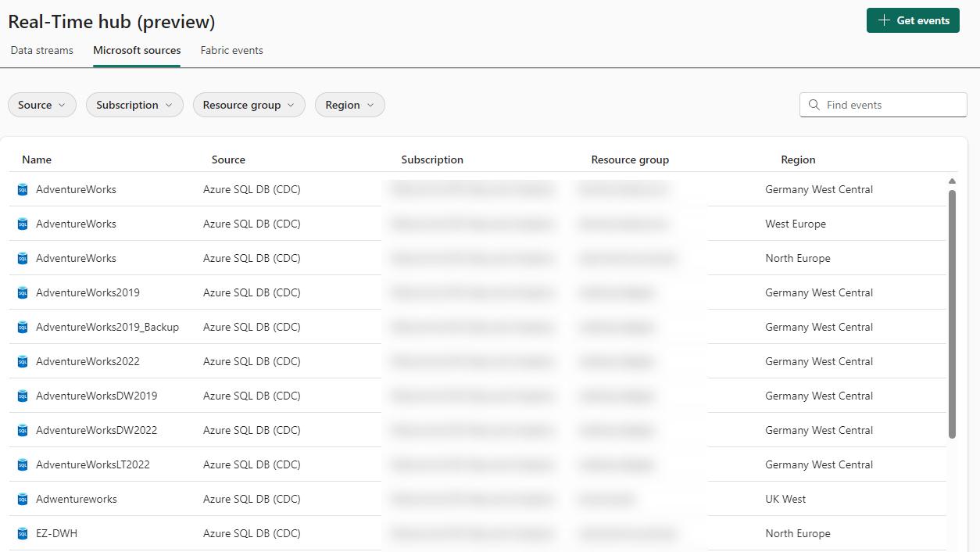This screenshot has width=980, height=552.
Task: Open the Source filter dropdown
Action: click(41, 104)
